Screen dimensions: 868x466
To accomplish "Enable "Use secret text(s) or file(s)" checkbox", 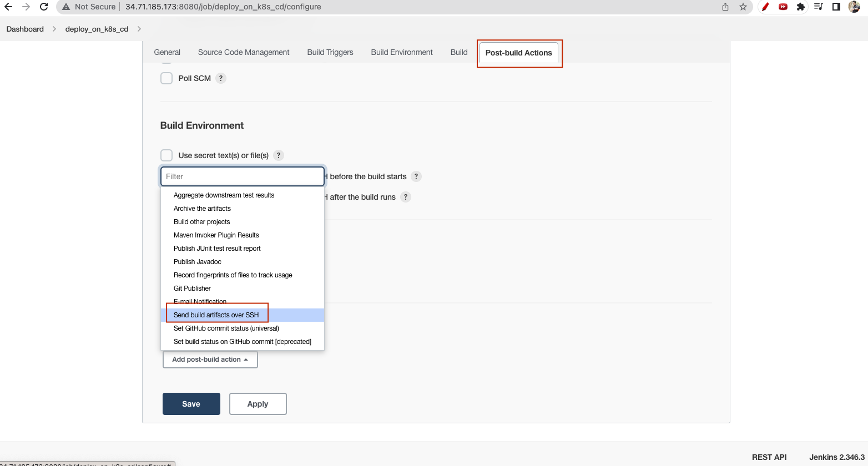I will (166, 155).
